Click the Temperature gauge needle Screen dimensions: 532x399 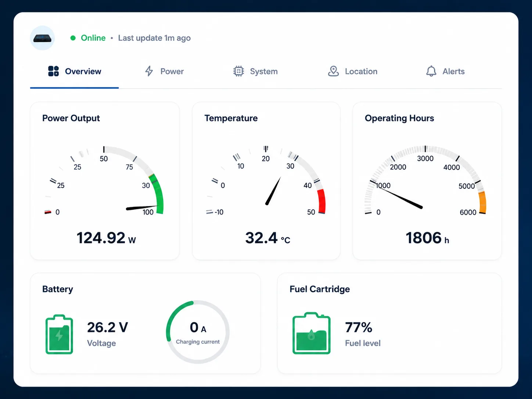[x=273, y=191]
